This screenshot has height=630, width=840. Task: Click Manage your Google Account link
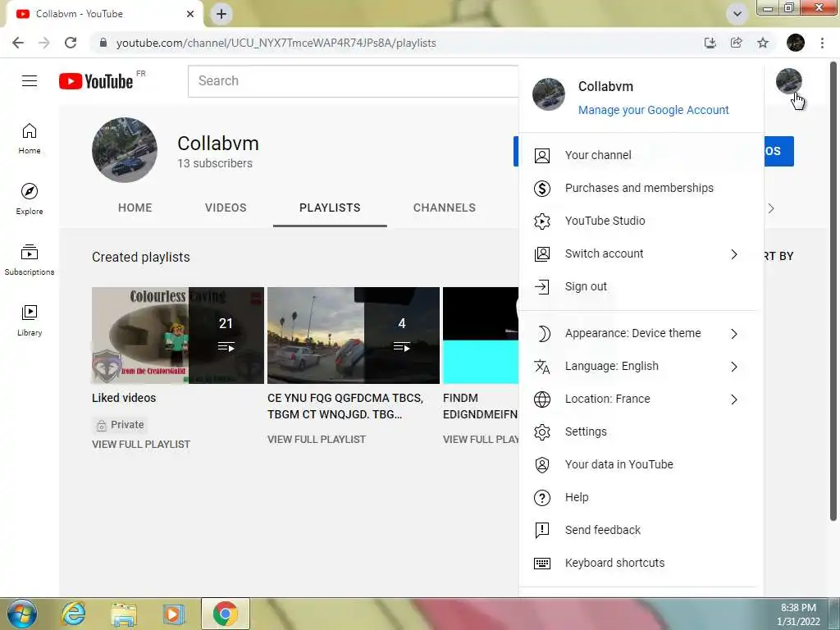coord(653,110)
